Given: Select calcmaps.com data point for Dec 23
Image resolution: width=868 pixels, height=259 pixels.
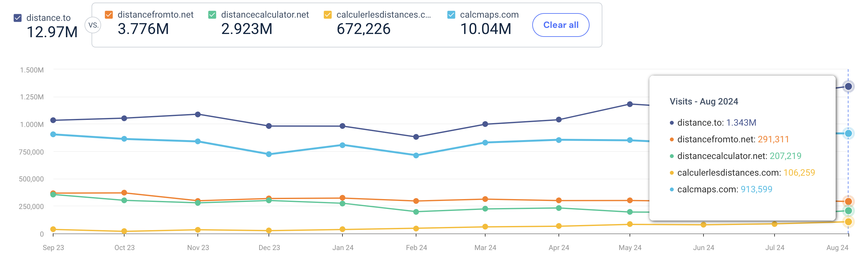Looking at the screenshot, I should click(269, 154).
